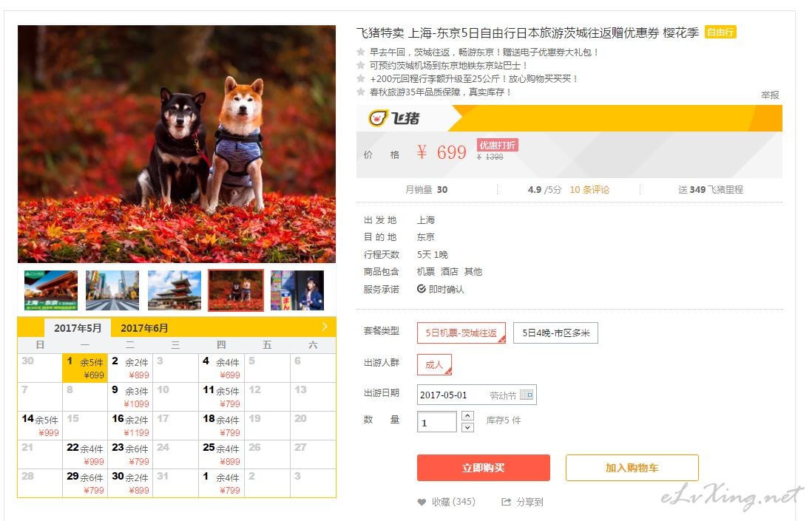The width and height of the screenshot is (812, 521).
Task: Open the travel date calendar icon
Action: coord(527,395)
